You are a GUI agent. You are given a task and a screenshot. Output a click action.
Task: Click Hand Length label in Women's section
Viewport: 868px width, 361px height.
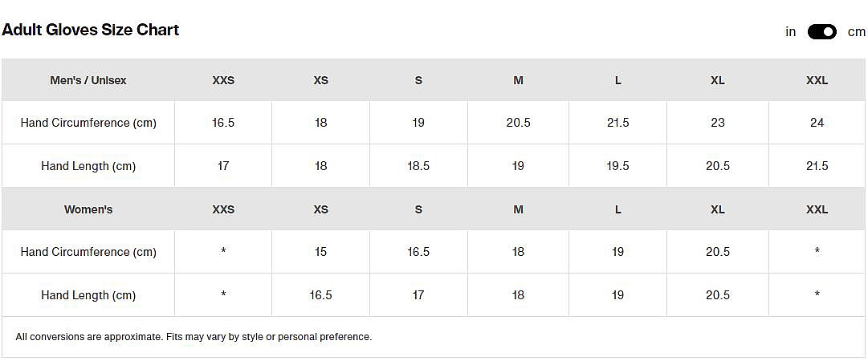[88, 295]
